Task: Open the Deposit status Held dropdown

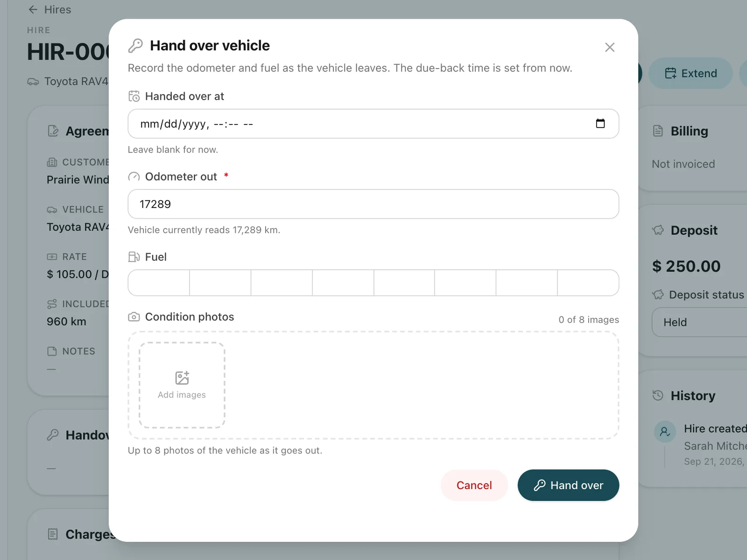Action: click(x=700, y=322)
